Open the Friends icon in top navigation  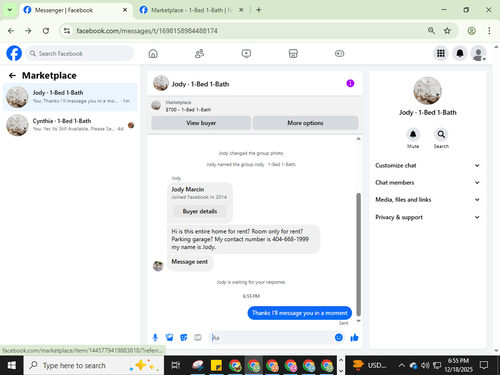(199, 53)
